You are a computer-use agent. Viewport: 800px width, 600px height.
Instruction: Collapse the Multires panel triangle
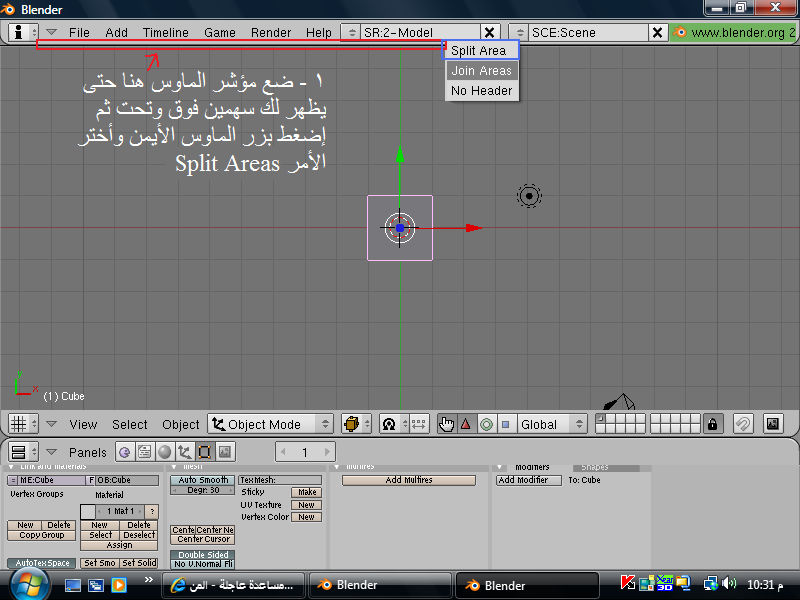(x=337, y=467)
